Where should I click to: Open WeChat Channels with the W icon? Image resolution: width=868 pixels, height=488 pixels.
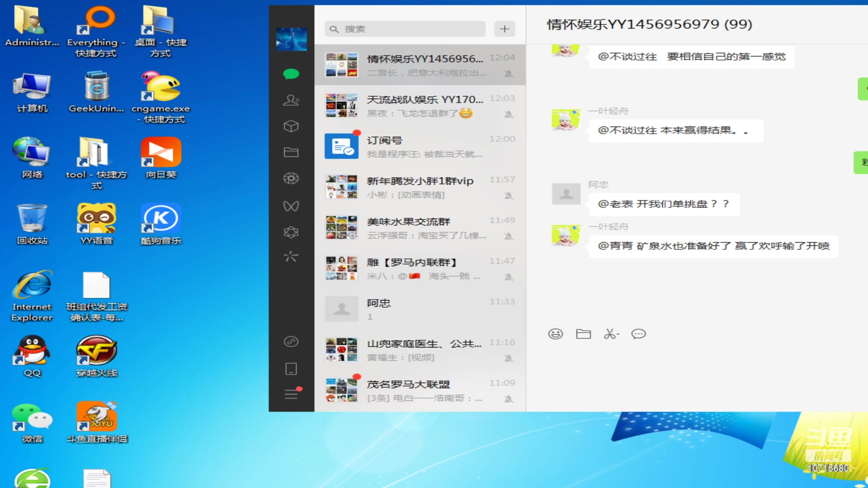[x=291, y=206]
